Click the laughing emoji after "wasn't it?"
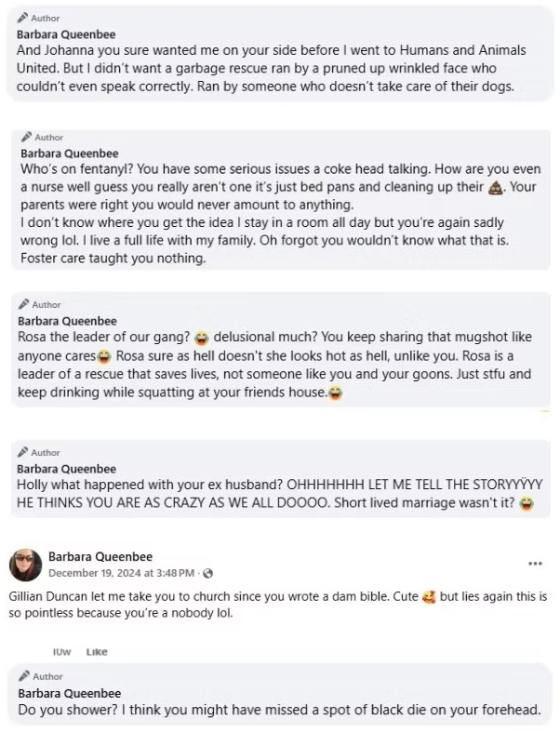This screenshot has width=560, height=732. pos(527,504)
